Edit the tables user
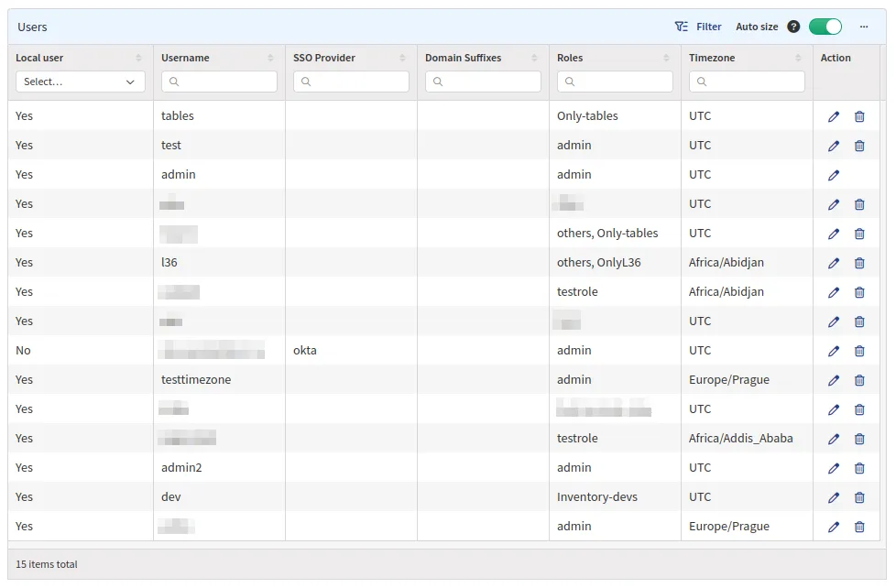Image resolution: width=896 pixels, height=588 pixels. (x=833, y=116)
